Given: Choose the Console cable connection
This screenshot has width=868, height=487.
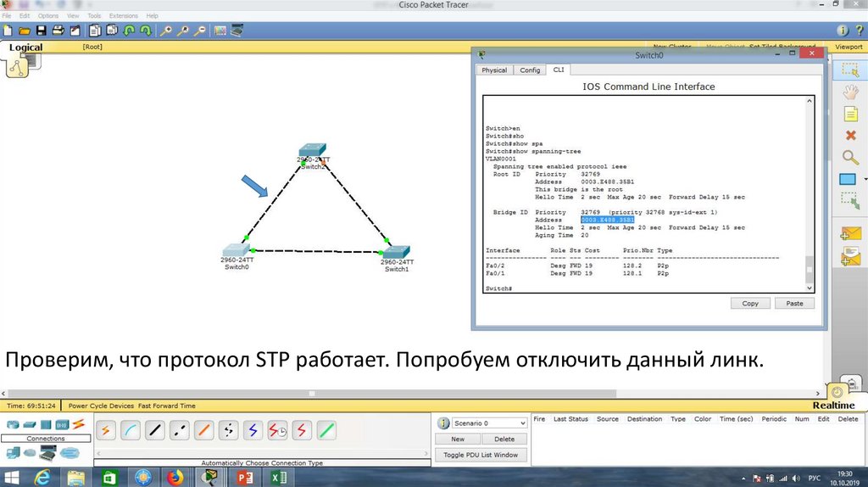Looking at the screenshot, I should [x=130, y=430].
